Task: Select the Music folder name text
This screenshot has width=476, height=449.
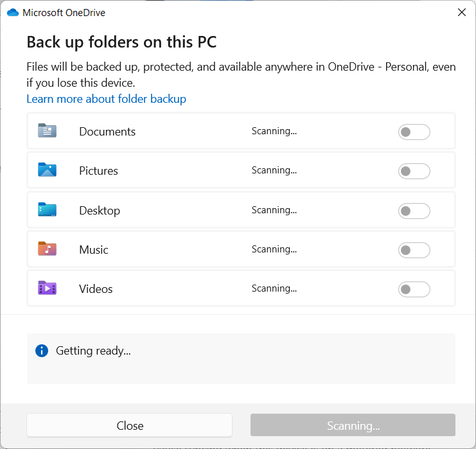Action: point(94,250)
